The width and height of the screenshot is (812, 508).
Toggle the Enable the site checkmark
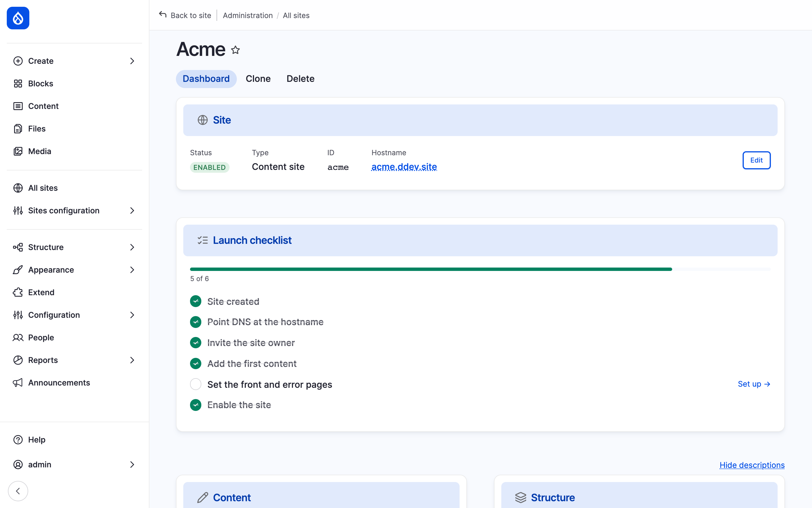196,405
